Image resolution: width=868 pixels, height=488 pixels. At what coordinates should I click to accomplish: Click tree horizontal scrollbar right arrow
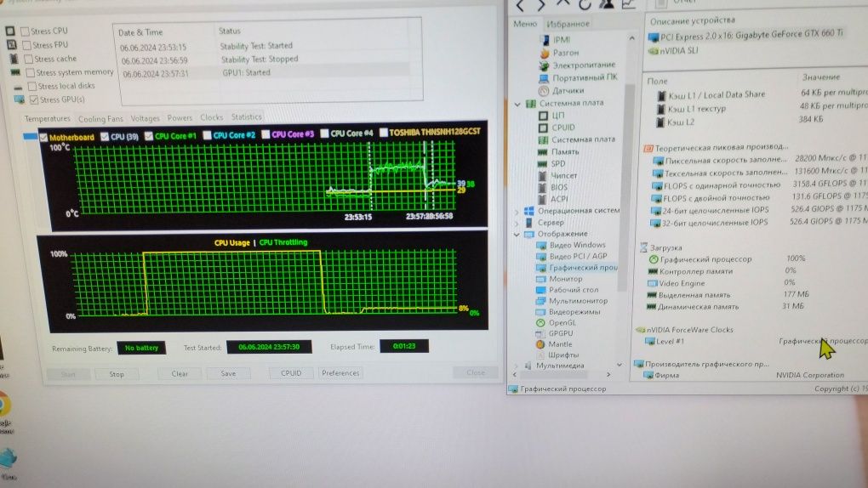608,375
